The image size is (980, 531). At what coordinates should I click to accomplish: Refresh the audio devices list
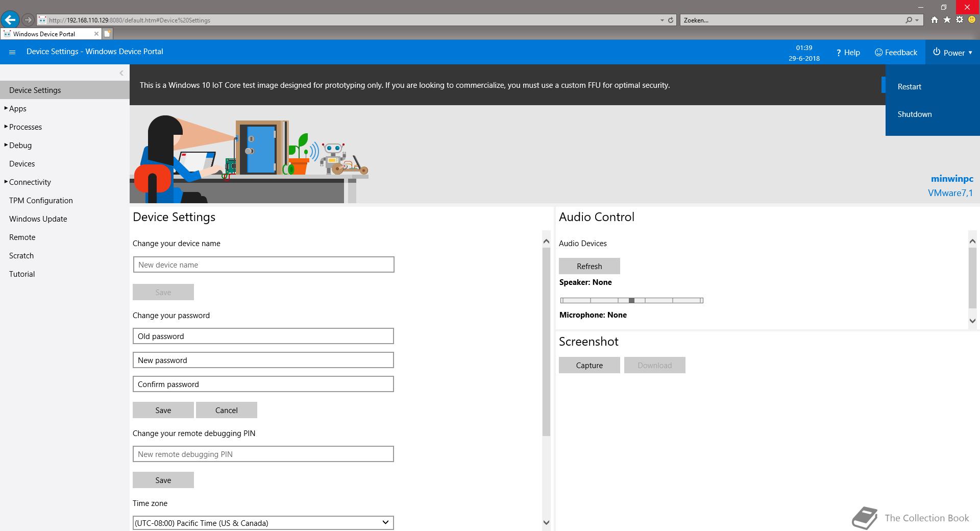click(x=590, y=266)
